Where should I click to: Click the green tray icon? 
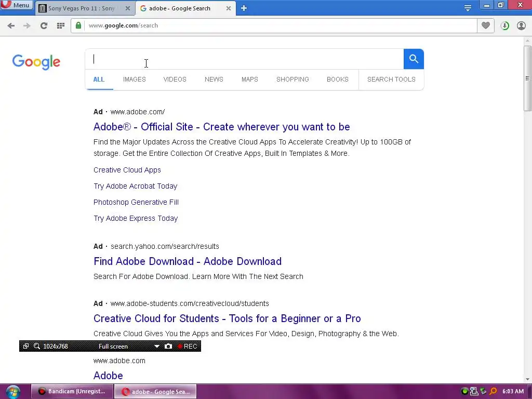(x=465, y=391)
